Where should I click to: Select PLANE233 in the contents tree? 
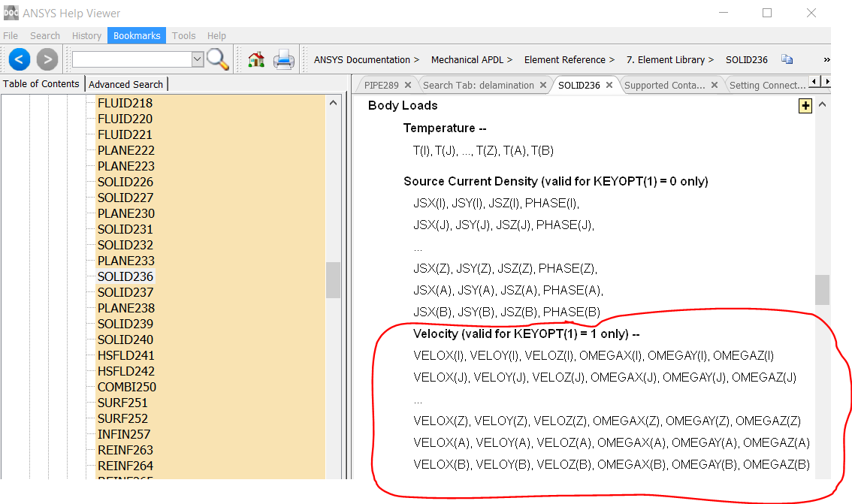coord(126,261)
